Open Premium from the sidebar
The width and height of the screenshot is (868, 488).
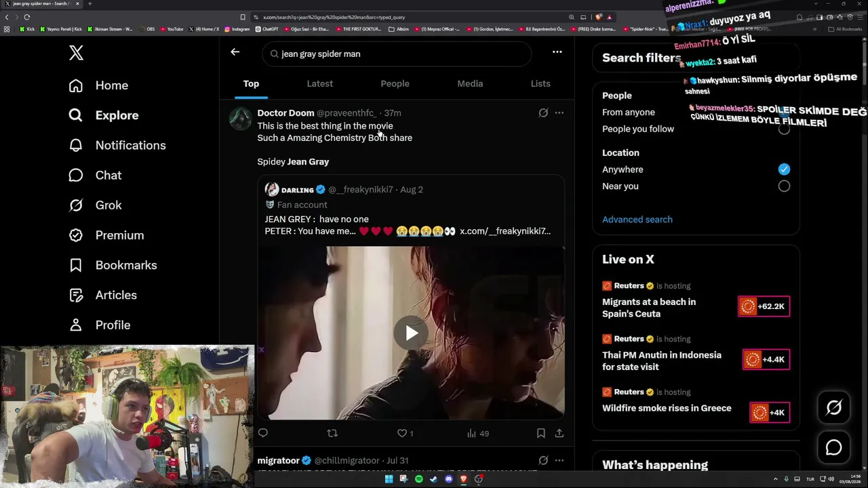[106, 235]
